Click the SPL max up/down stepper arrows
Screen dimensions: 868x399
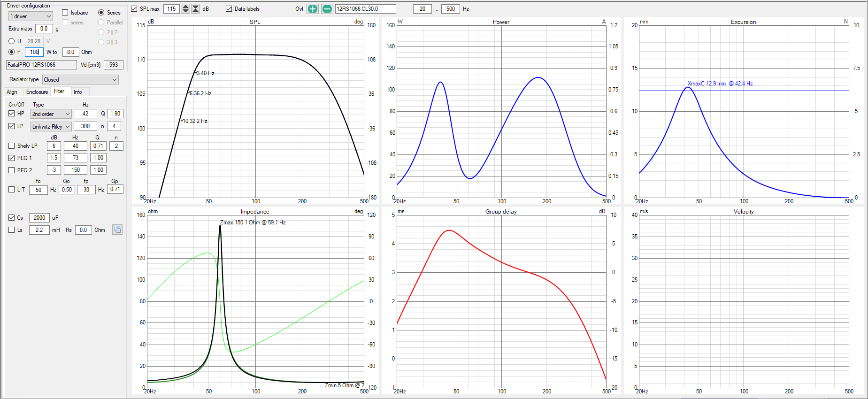(x=185, y=9)
